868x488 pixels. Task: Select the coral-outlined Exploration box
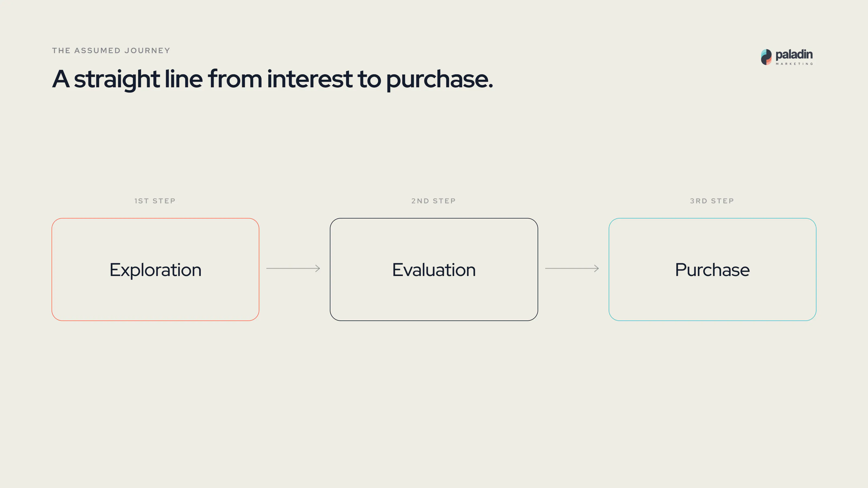coord(155,269)
